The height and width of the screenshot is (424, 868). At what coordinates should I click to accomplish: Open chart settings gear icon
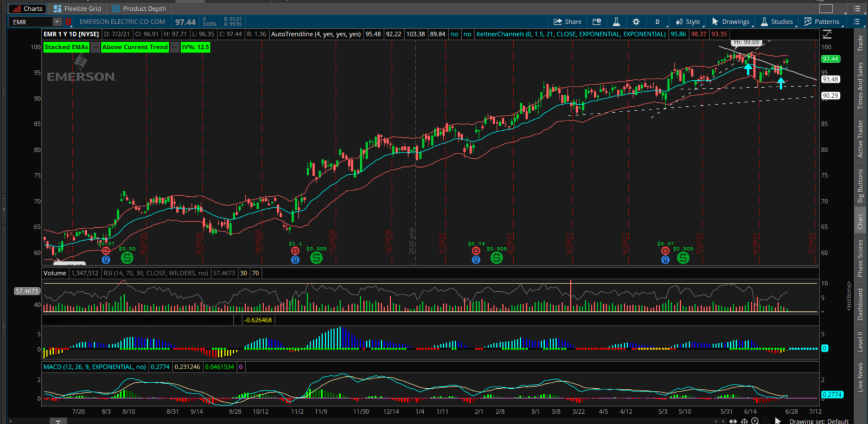coord(636,22)
